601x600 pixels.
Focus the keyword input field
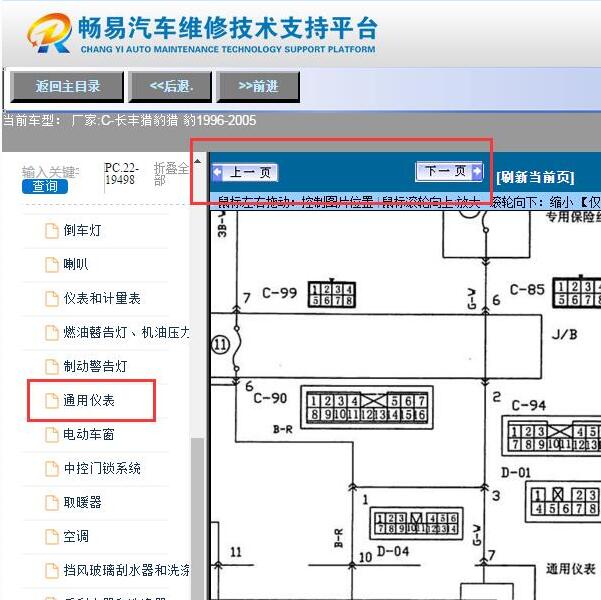click(51, 172)
